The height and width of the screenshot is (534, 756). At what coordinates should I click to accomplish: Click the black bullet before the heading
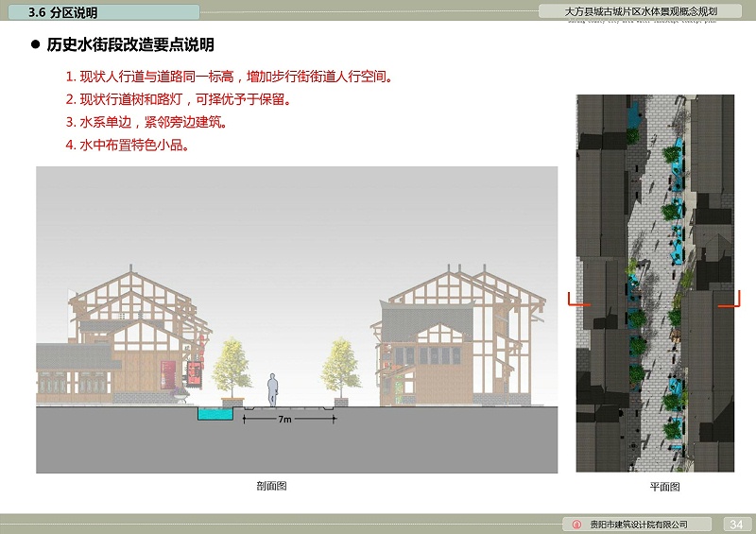35,45
